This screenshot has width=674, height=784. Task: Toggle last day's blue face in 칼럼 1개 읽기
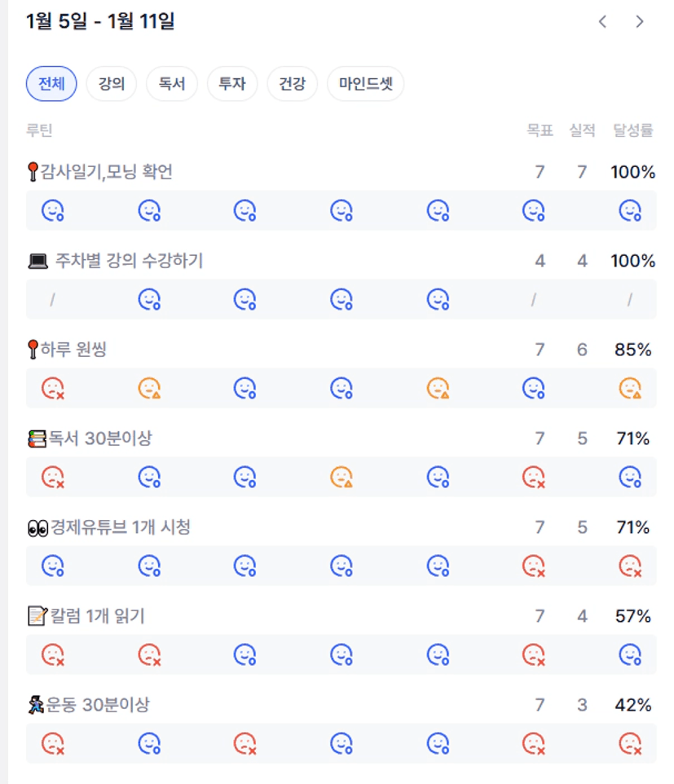click(630, 654)
